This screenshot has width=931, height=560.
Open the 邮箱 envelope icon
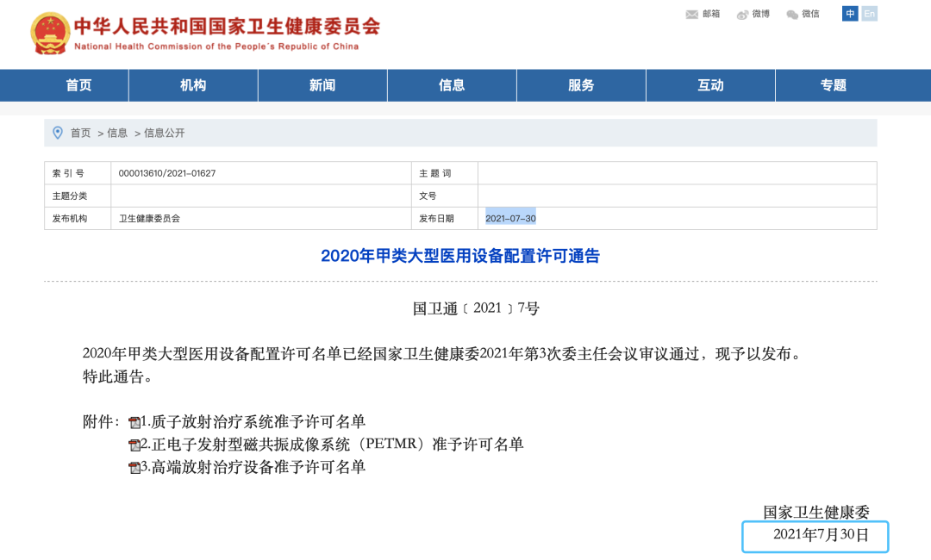[691, 15]
